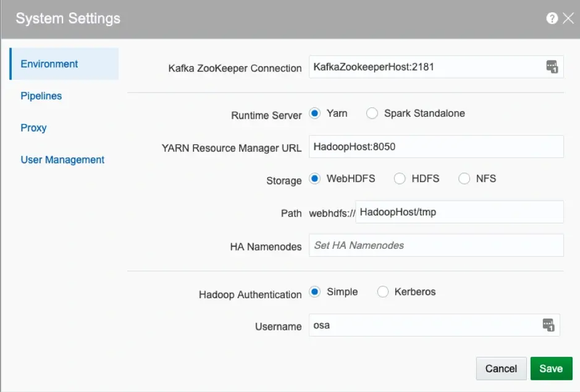The image size is (580, 392).
Task: Save the system settings
Action: 551,369
